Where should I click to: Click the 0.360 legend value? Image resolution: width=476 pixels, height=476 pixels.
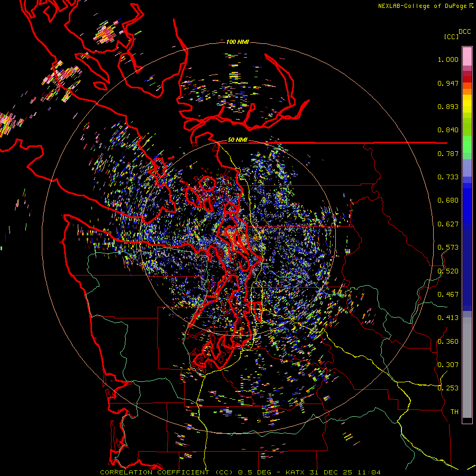tap(448, 342)
